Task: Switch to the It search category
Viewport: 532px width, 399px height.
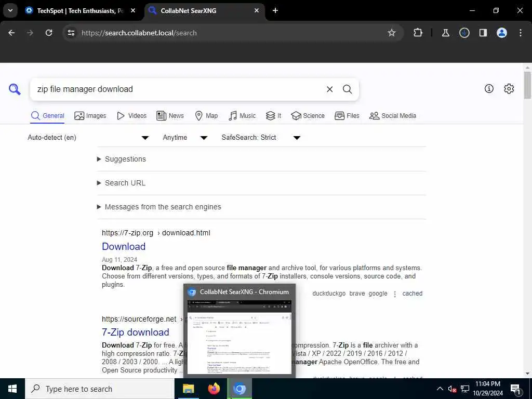Action: point(273,116)
